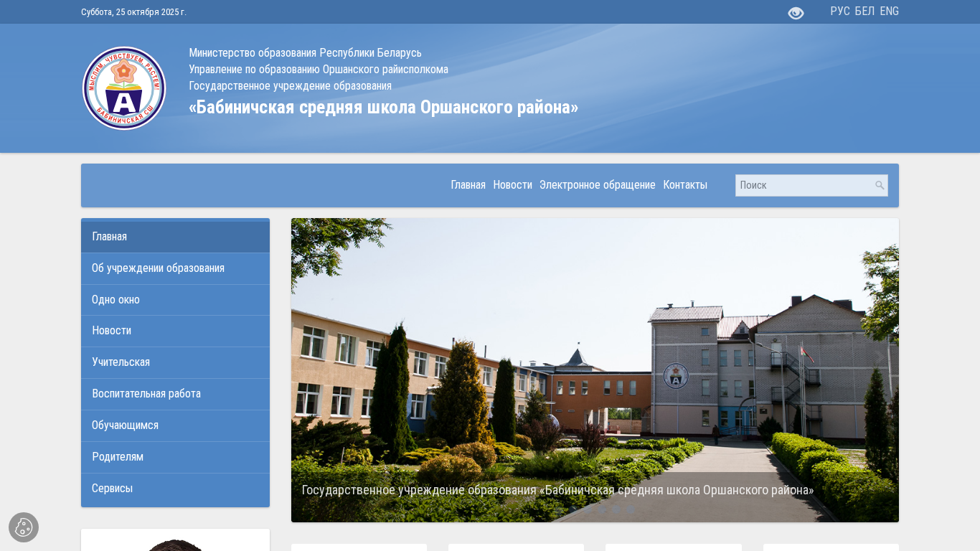Image resolution: width=980 pixels, height=551 pixels.
Task: Select Новости in the left sidebar menu
Action: 175,331
